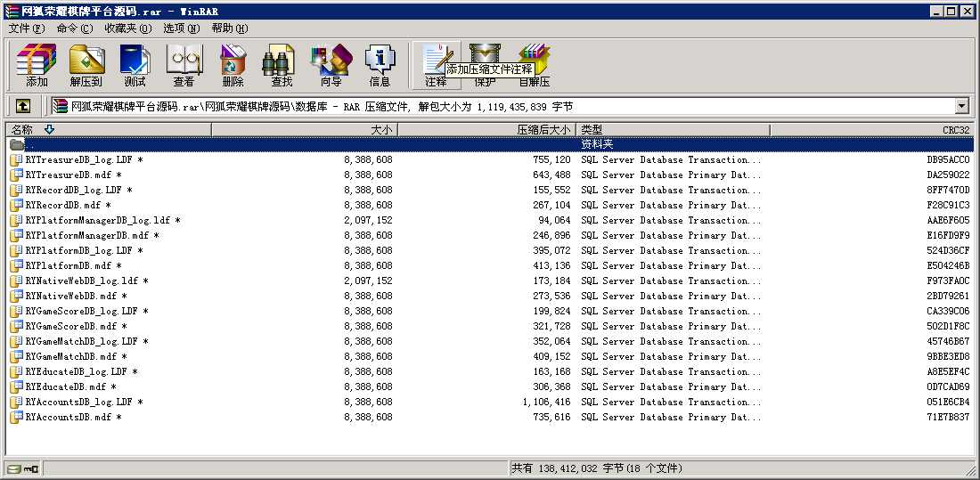Select the RYNativeWebDB_log.ldf file name
Viewport: 980px width, 480px height.
pyautogui.click(x=87, y=281)
